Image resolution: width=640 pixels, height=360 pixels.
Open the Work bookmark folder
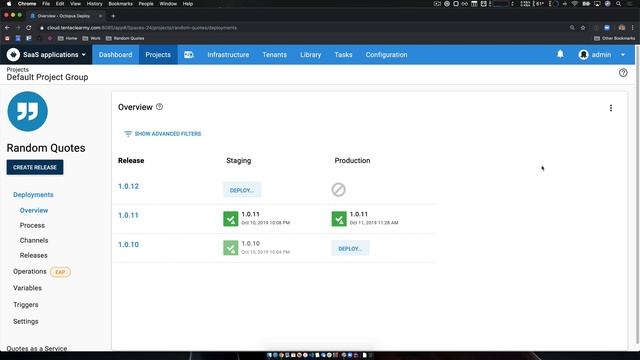click(x=91, y=38)
